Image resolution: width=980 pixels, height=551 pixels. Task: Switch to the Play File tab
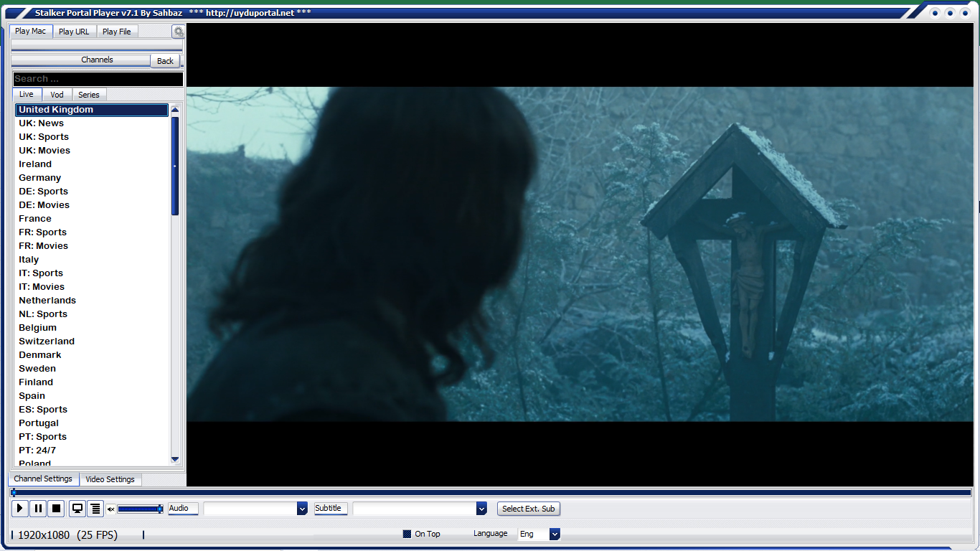117,32
